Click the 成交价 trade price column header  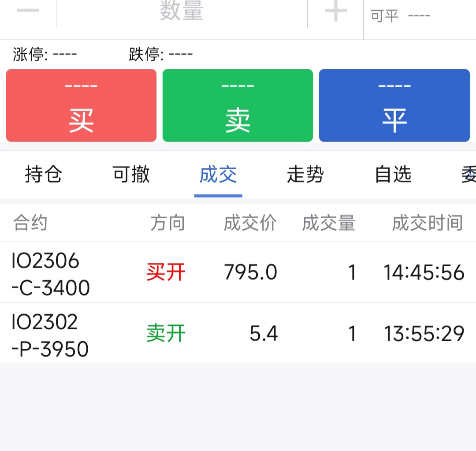(250, 223)
